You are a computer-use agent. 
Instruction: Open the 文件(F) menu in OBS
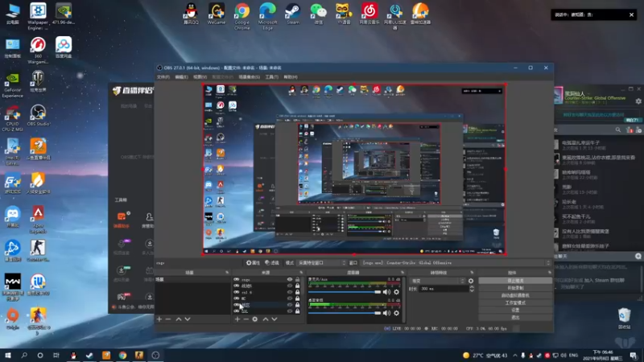point(163,77)
